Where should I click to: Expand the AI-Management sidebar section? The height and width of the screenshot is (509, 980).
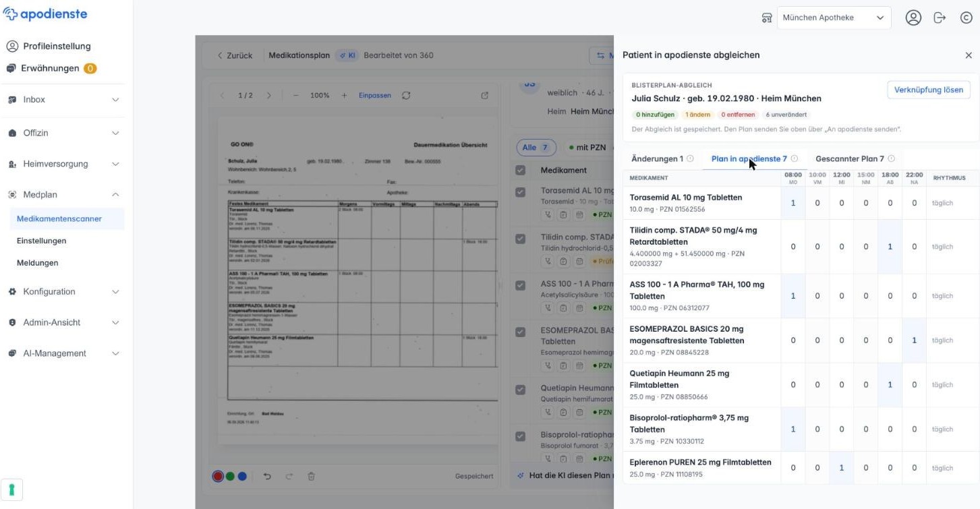(x=63, y=353)
